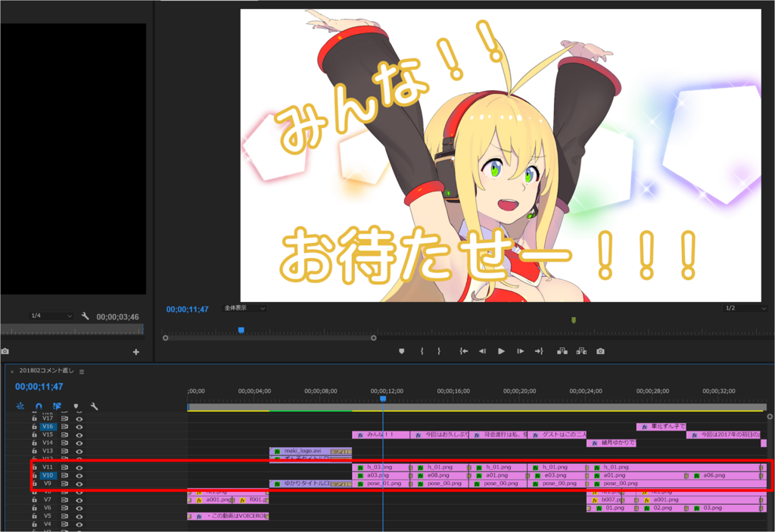775x532 pixels.
Task: Toggle sync lock on track V5
Action: 64,515
